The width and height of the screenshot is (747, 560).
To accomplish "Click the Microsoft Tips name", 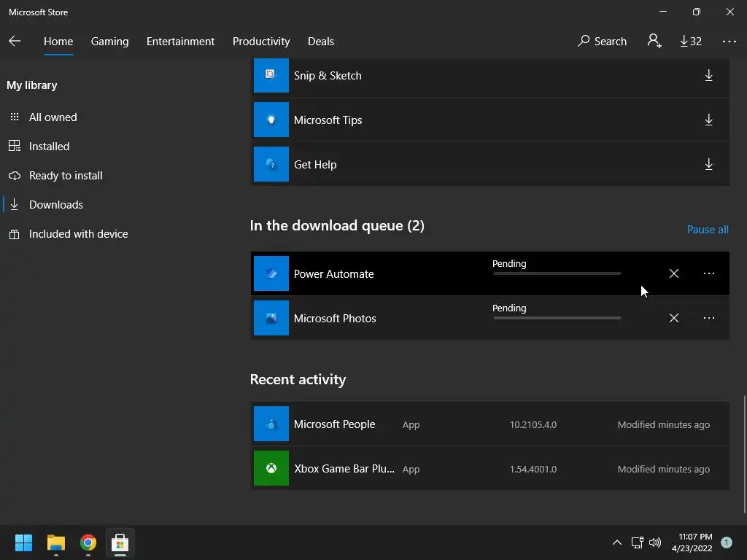I will point(328,120).
